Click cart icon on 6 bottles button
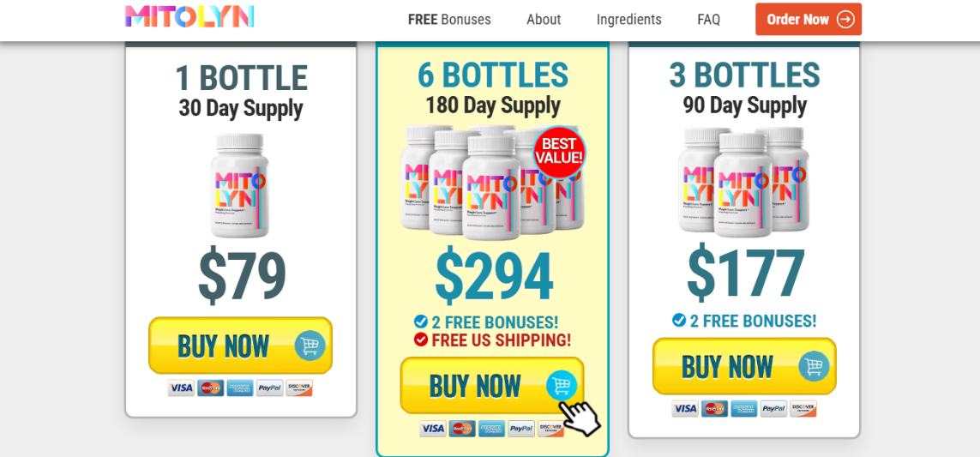Image resolution: width=980 pixels, height=457 pixels. 562,385
